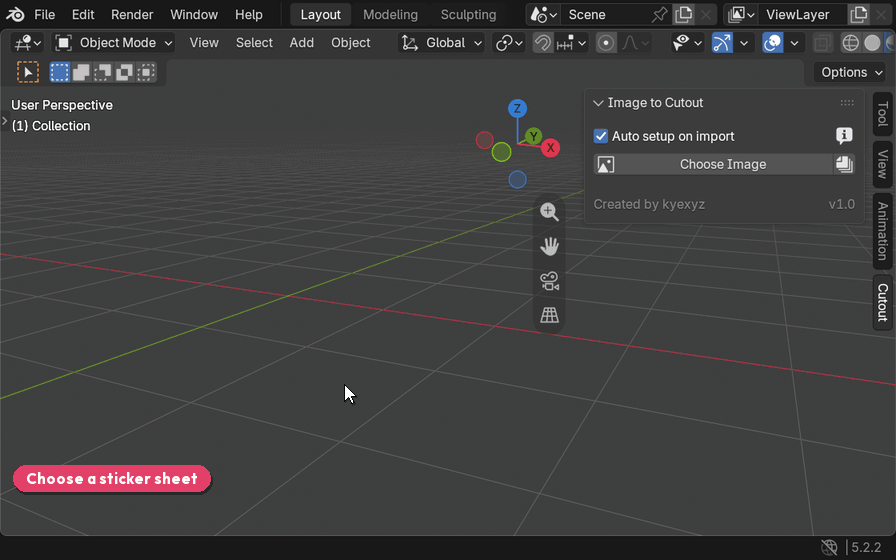Set selection mode to subtract

coord(103,73)
